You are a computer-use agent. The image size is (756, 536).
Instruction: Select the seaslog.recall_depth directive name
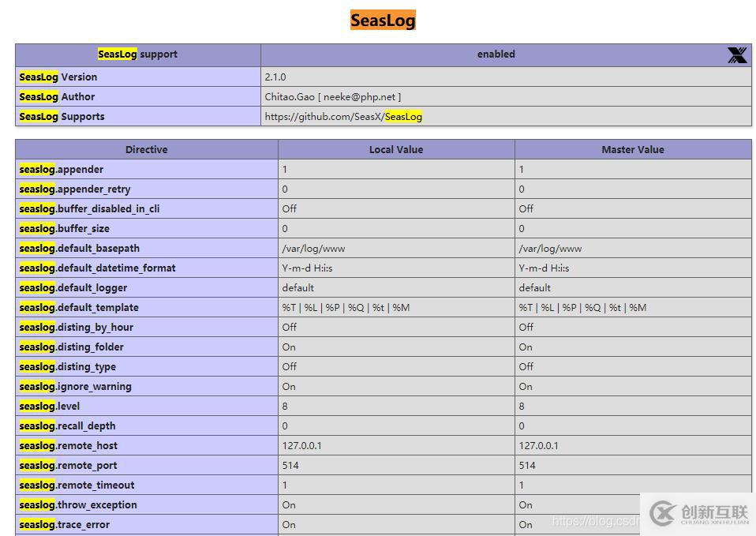(x=68, y=426)
